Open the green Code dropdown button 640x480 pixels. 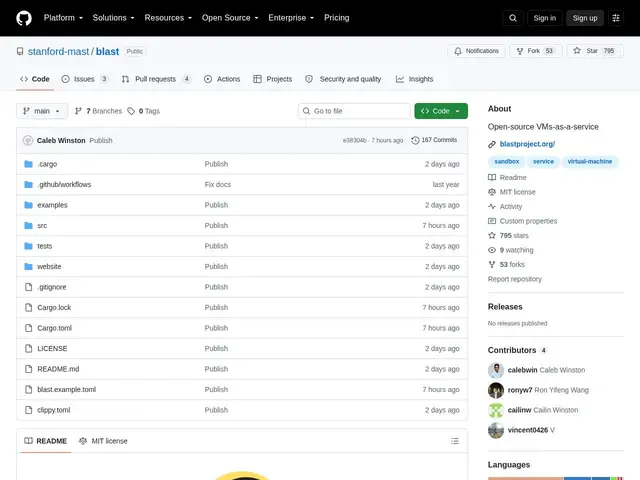click(441, 111)
